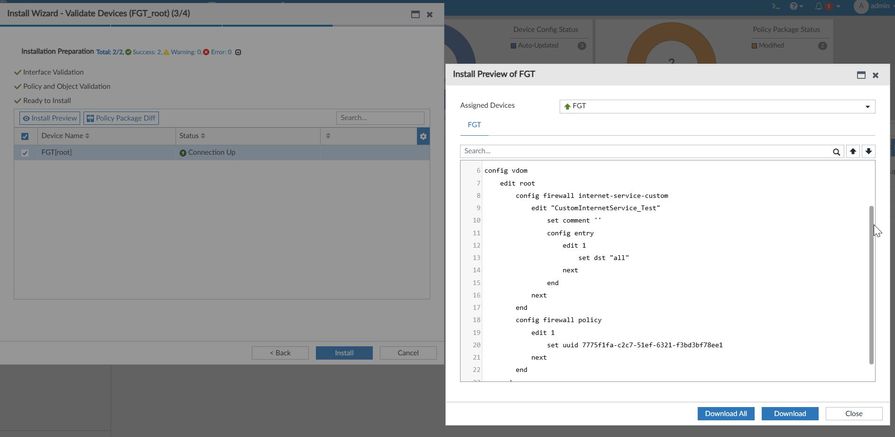Click the count badge beside Modified
This screenshot has width=895, height=437.
pyautogui.click(x=823, y=46)
